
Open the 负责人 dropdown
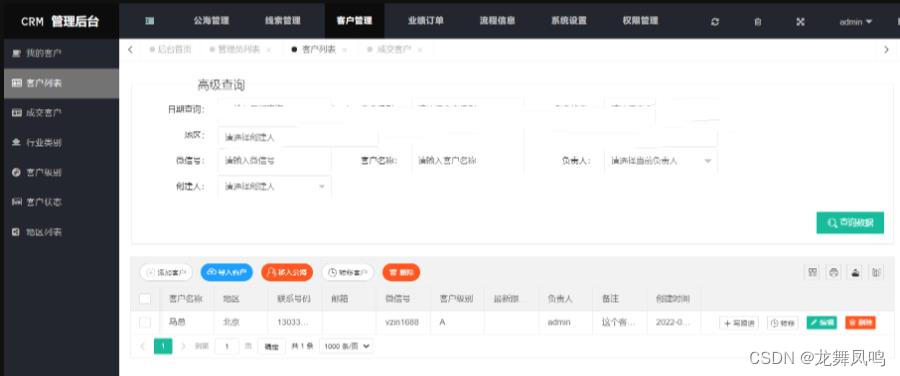[660, 161]
